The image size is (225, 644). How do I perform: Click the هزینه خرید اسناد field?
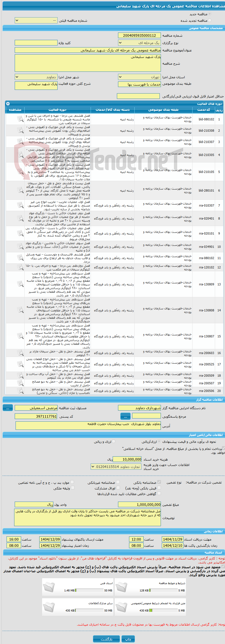pyautogui.click(x=127, y=459)
